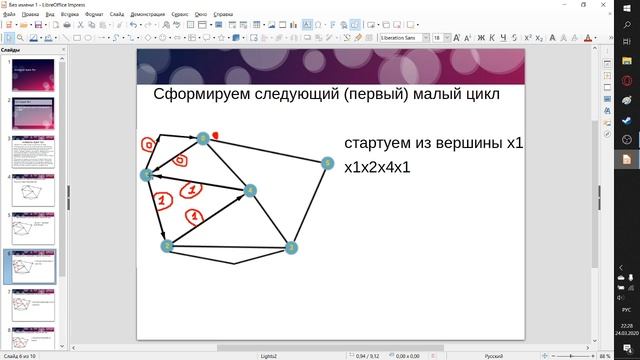The image size is (640, 360).
Task: Click the Undo arrow icon
Action: (x=133, y=25)
